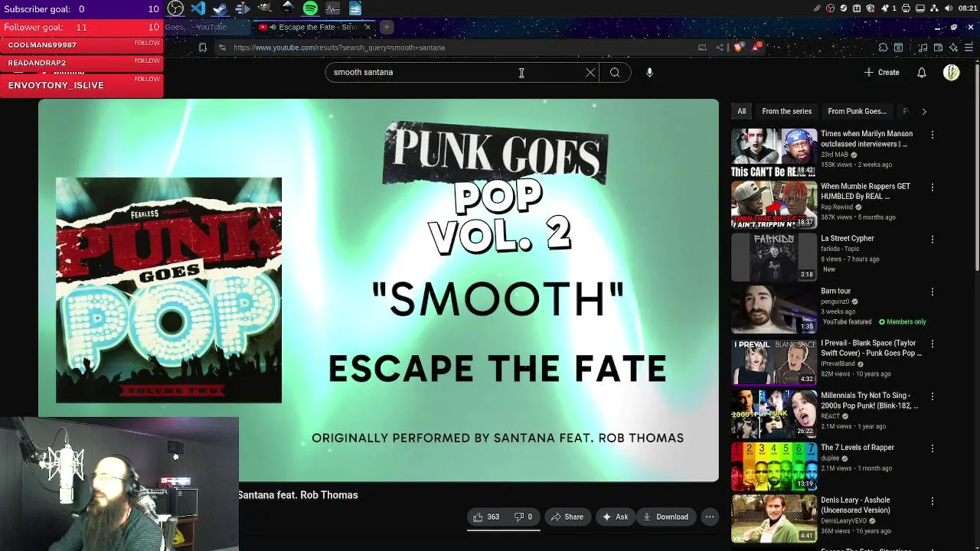Select the All filter chip

tap(741, 112)
